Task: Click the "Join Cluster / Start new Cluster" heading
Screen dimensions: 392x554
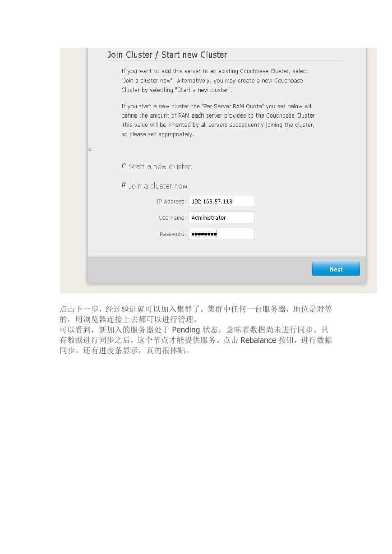Action: [x=167, y=55]
